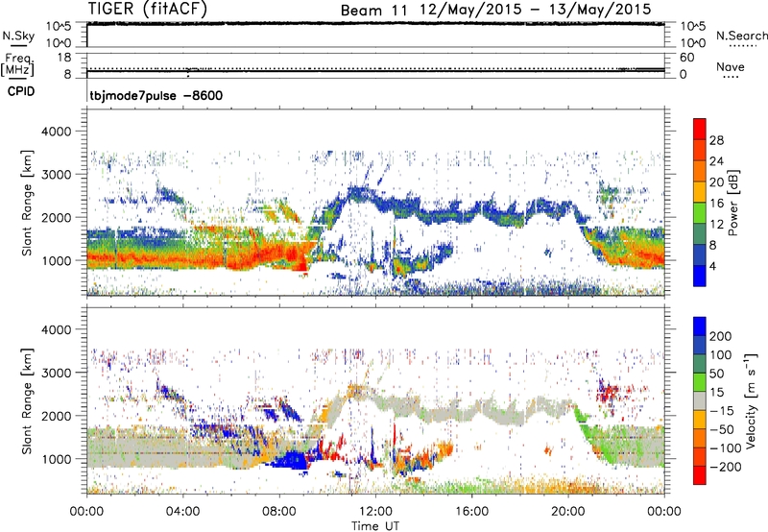This screenshot has width=768, height=532.
Task: Select the 4000 km tick in the power panel
Action: click(56, 132)
